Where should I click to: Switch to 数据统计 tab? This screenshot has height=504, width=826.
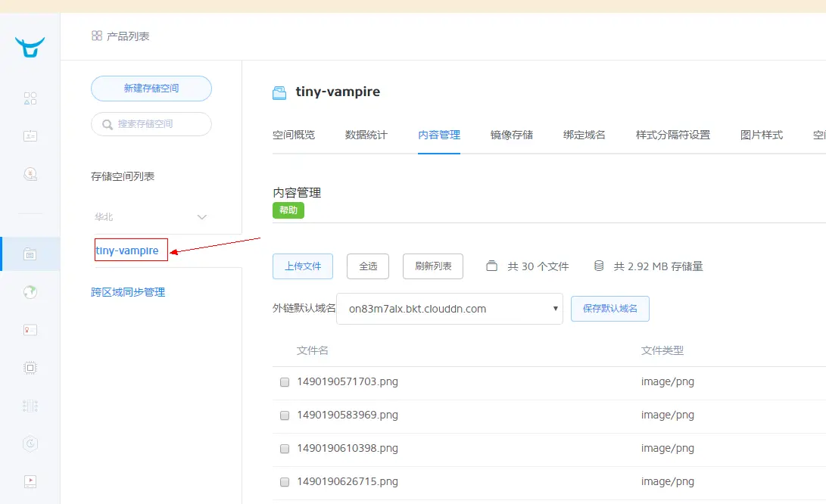coord(366,135)
